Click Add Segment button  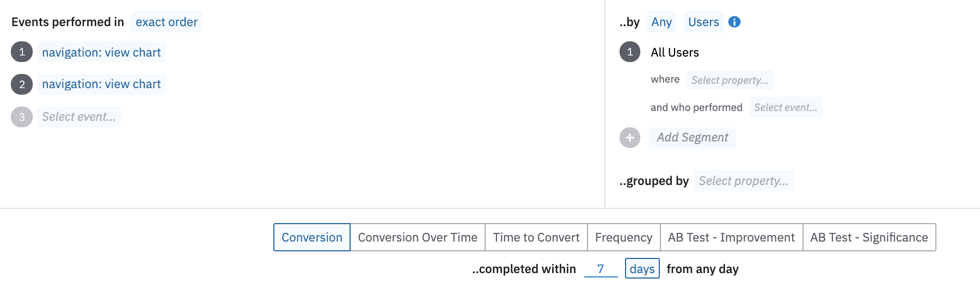coord(692,138)
